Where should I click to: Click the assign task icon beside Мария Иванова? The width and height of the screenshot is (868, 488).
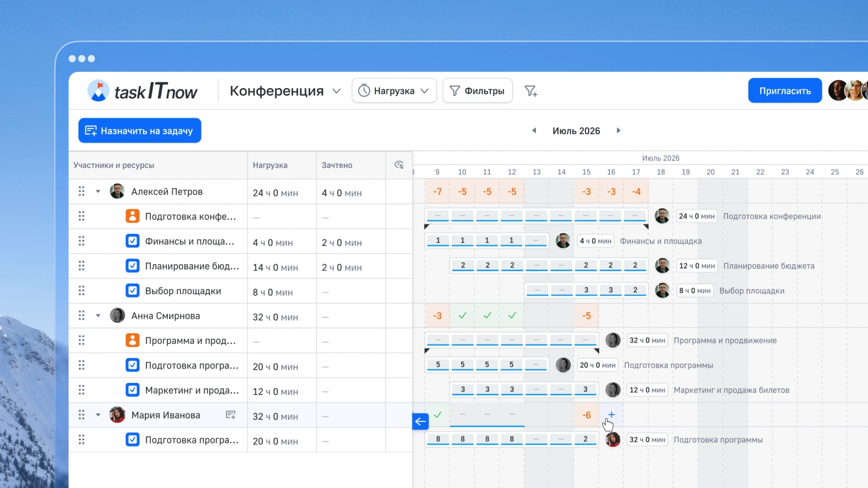230,415
